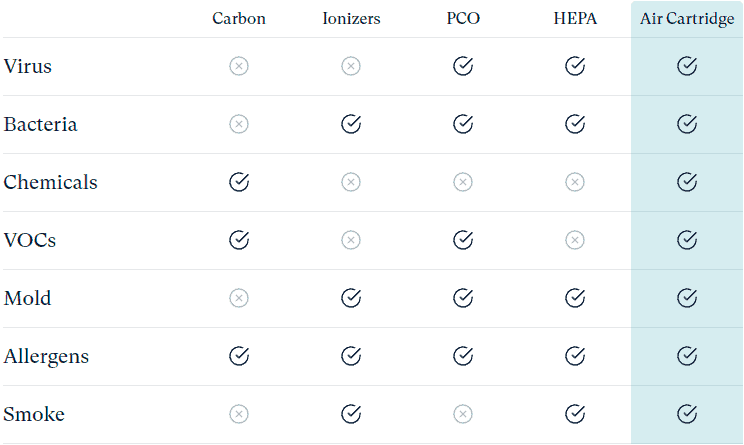Click the Carbon checkmark for Chemicals
The width and height of the screenshot is (744, 445).
[239, 182]
